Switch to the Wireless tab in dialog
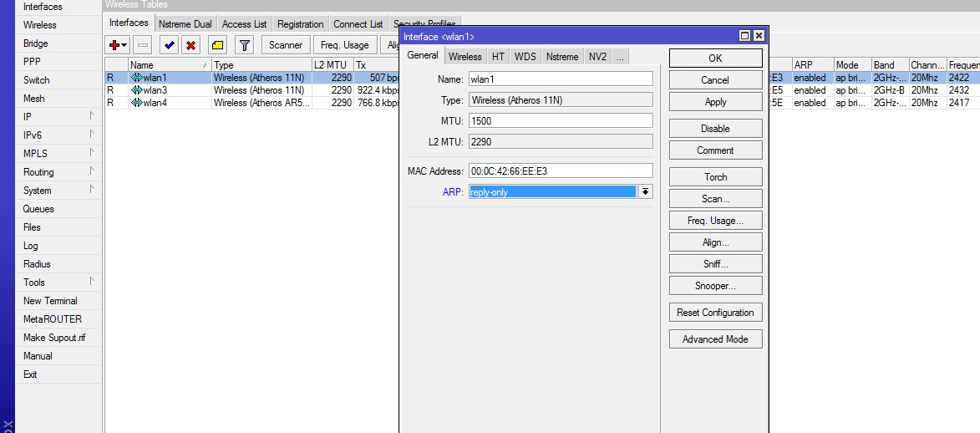The width and height of the screenshot is (980, 433). click(465, 56)
